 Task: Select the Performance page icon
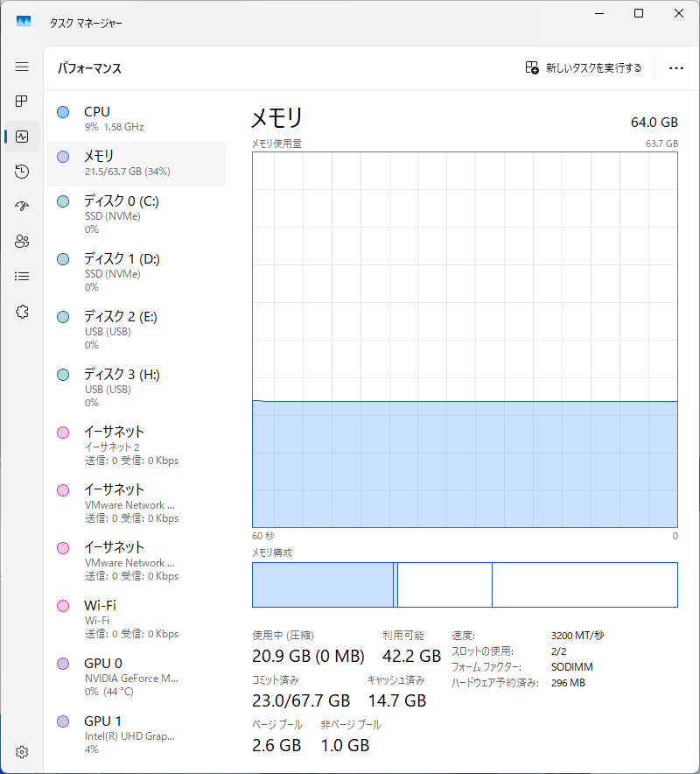click(x=22, y=137)
